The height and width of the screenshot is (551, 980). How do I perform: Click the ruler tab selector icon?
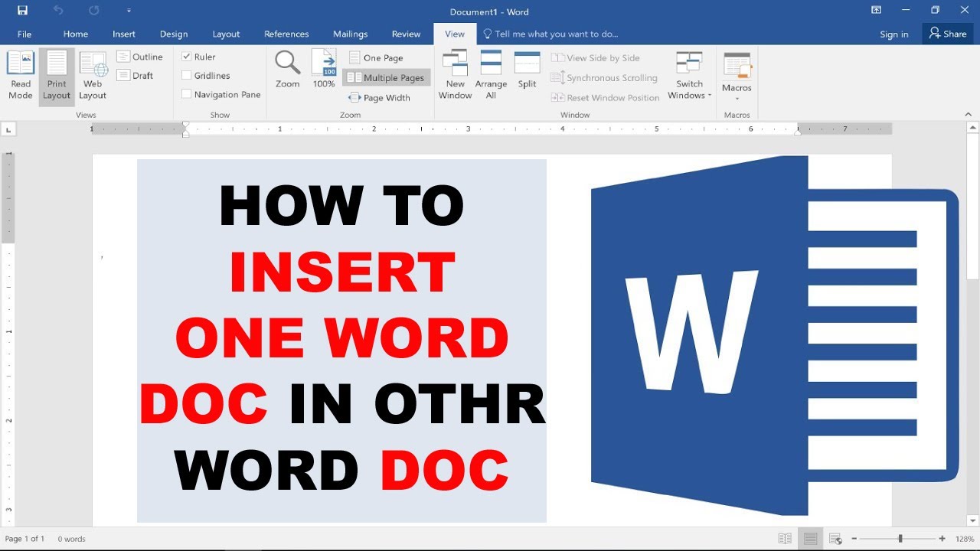tap(8, 129)
